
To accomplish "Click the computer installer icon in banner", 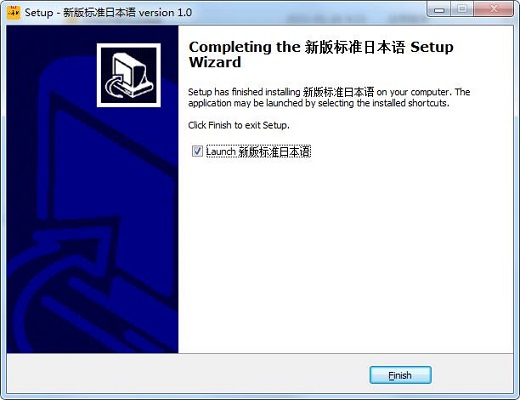I will [x=129, y=75].
